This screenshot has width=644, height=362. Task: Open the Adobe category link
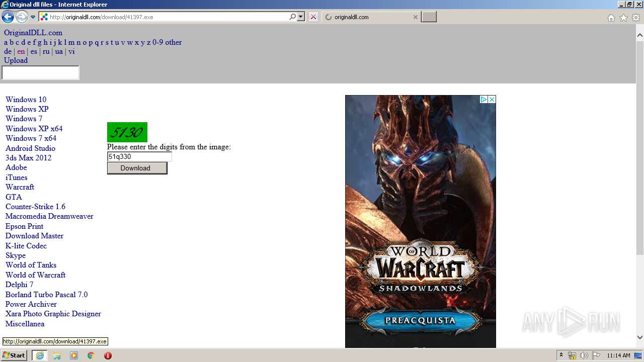pos(16,167)
